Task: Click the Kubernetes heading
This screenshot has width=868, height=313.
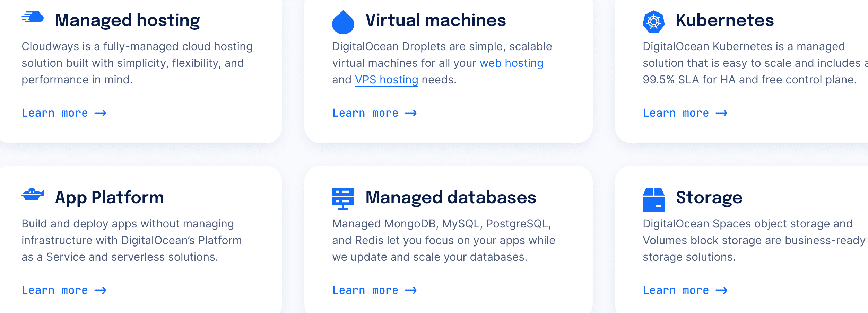Action: click(725, 20)
